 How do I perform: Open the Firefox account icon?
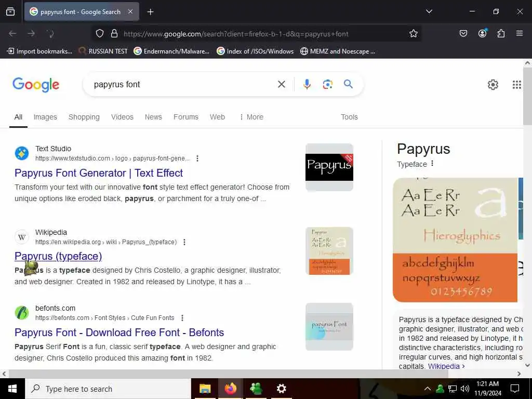coord(482,33)
